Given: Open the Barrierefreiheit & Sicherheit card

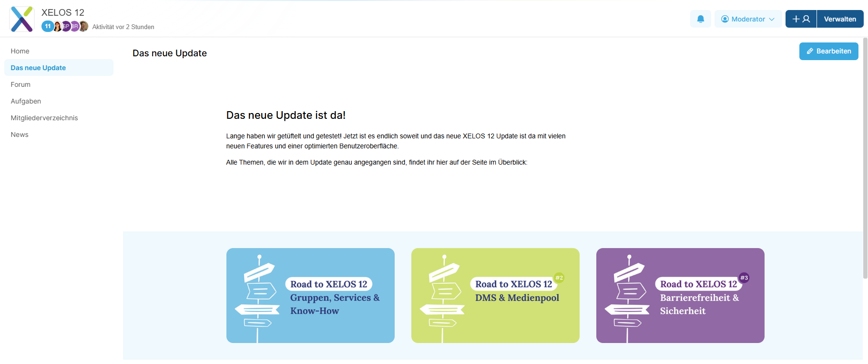Looking at the screenshot, I should click(x=680, y=295).
